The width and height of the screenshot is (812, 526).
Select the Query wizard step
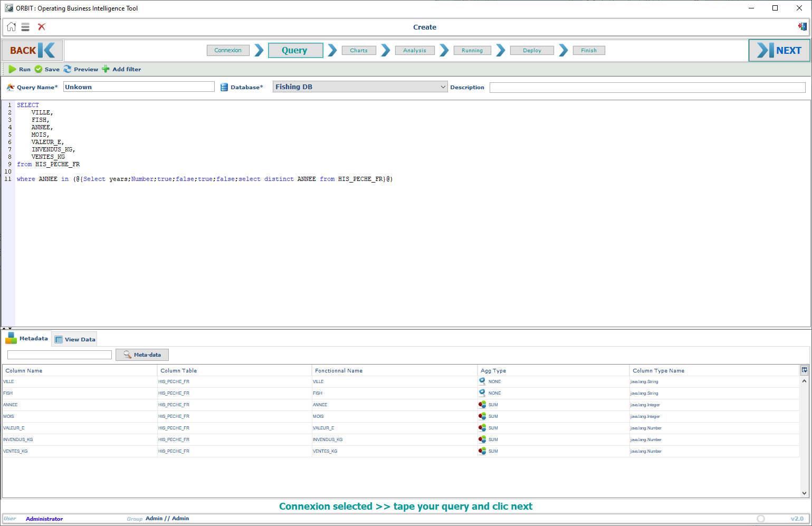295,50
